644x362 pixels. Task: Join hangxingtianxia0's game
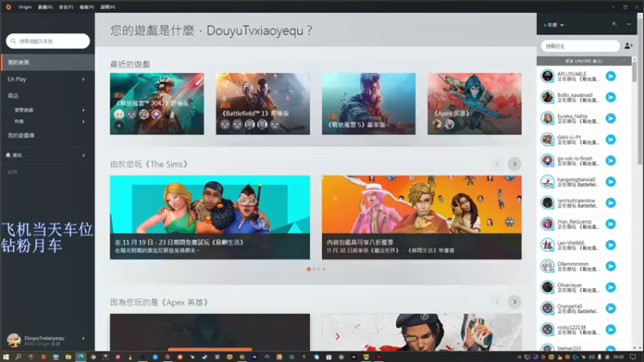(x=611, y=182)
